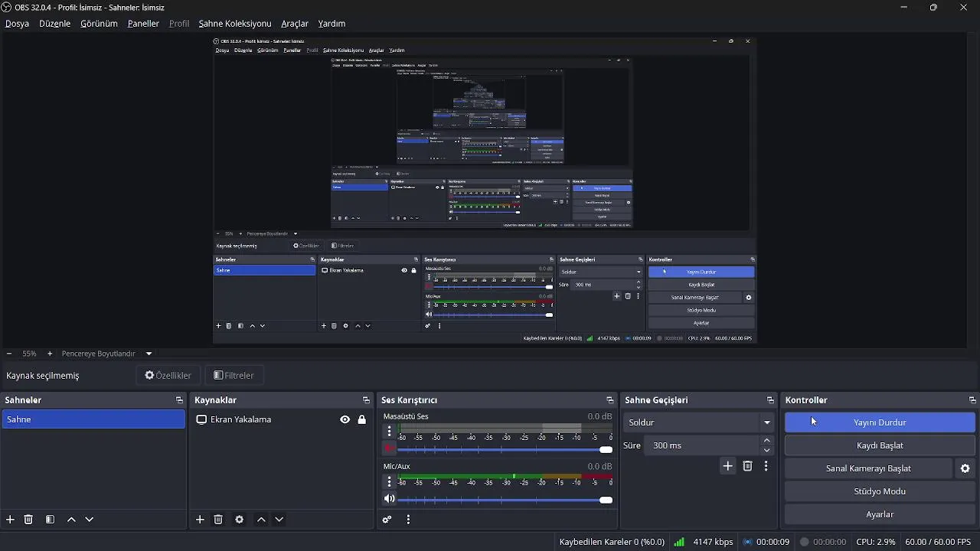Image resolution: width=980 pixels, height=551 pixels.
Task: Open Sahne Koleksiyonu menu
Action: click(235, 24)
